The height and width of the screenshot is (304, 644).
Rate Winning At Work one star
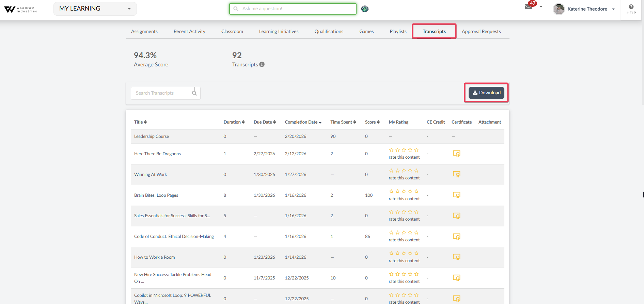tap(391, 171)
